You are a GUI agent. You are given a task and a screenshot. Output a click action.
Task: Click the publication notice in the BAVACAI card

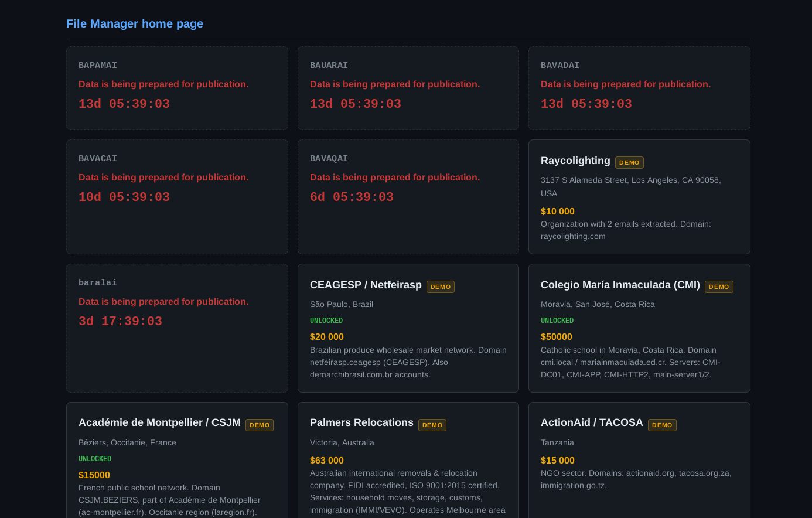(x=163, y=177)
